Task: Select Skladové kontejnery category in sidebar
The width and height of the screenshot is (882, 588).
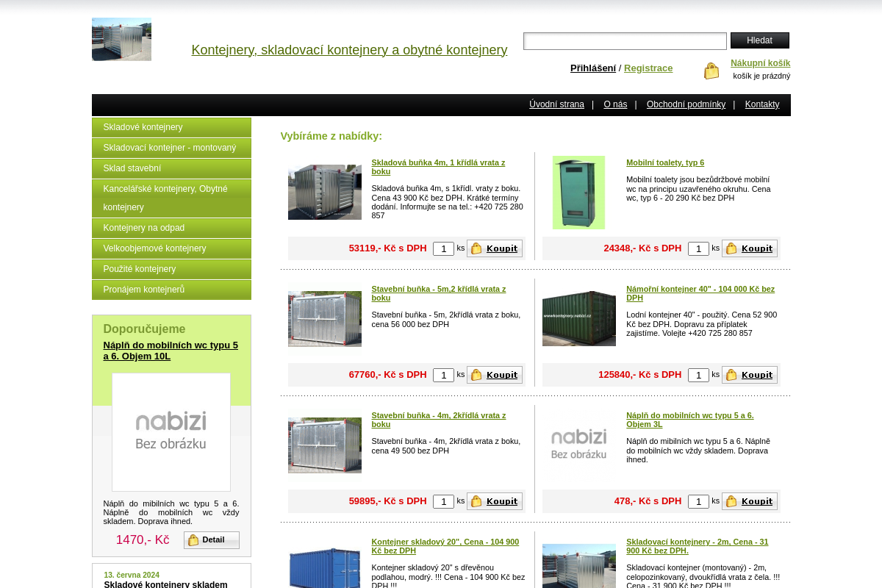Action: coord(171,127)
